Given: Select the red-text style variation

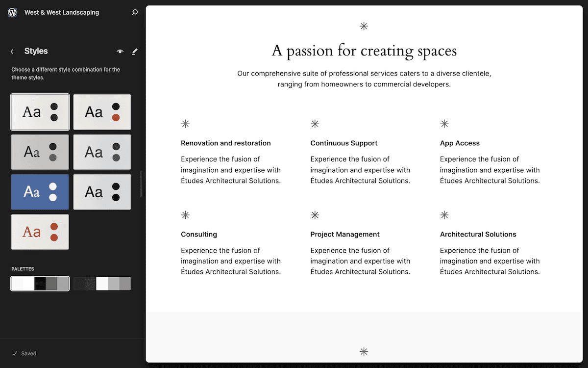Looking at the screenshot, I should point(40,232).
